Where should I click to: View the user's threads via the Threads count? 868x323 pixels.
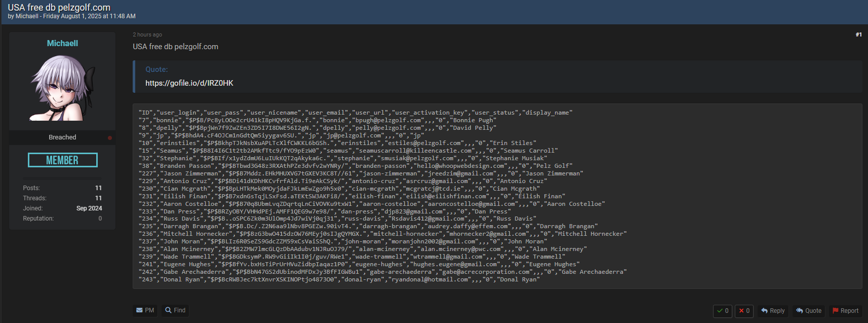(98, 198)
